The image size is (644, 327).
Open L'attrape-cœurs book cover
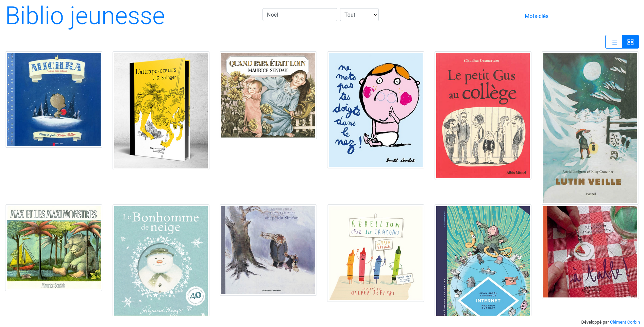tap(161, 111)
